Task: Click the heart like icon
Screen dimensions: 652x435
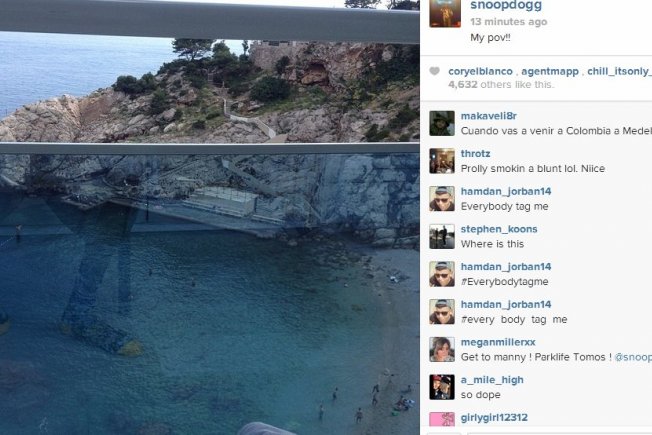Action: 434,71
